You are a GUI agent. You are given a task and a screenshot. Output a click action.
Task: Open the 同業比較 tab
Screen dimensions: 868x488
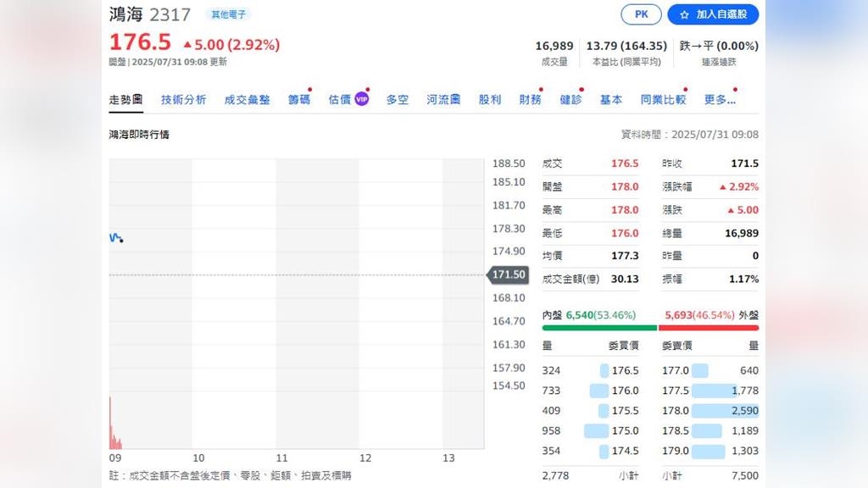(x=663, y=100)
